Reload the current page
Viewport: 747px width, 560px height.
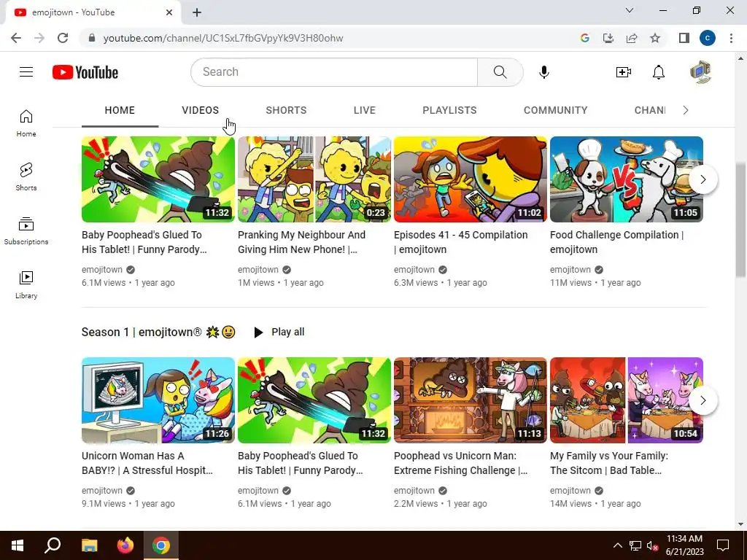click(x=63, y=38)
